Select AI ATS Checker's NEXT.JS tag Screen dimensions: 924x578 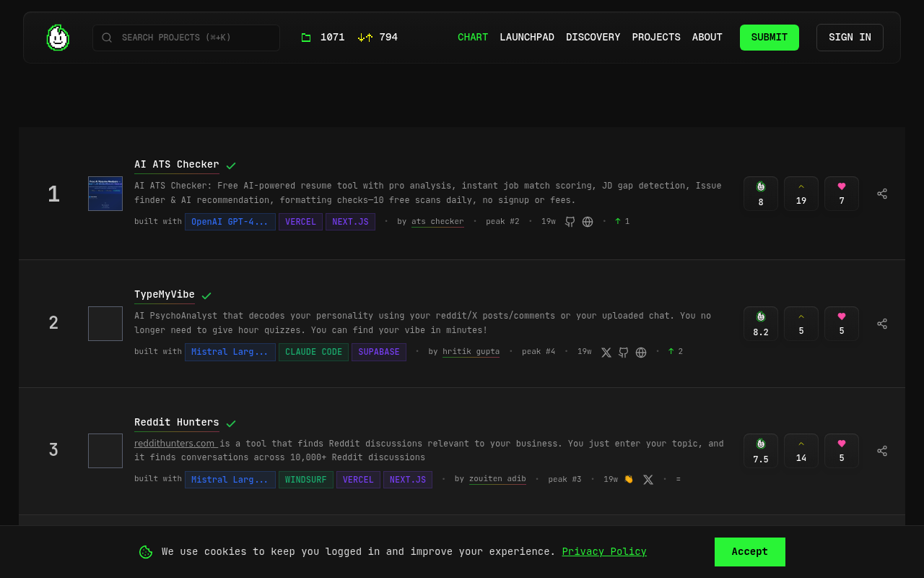pyautogui.click(x=350, y=222)
